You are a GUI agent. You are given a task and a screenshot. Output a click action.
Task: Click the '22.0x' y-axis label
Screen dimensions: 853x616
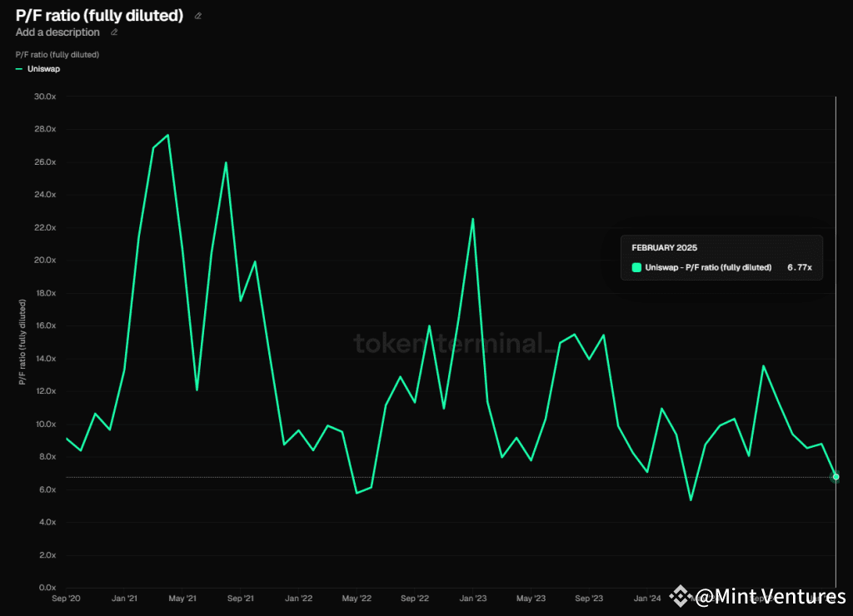pyautogui.click(x=45, y=227)
